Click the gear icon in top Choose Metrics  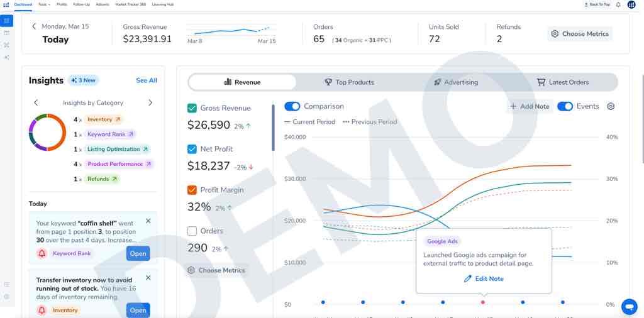pos(555,34)
